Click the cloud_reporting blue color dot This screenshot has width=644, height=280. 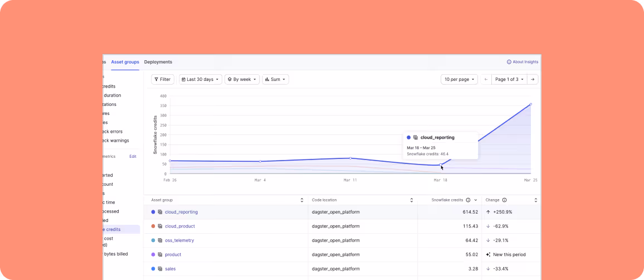pyautogui.click(x=153, y=212)
